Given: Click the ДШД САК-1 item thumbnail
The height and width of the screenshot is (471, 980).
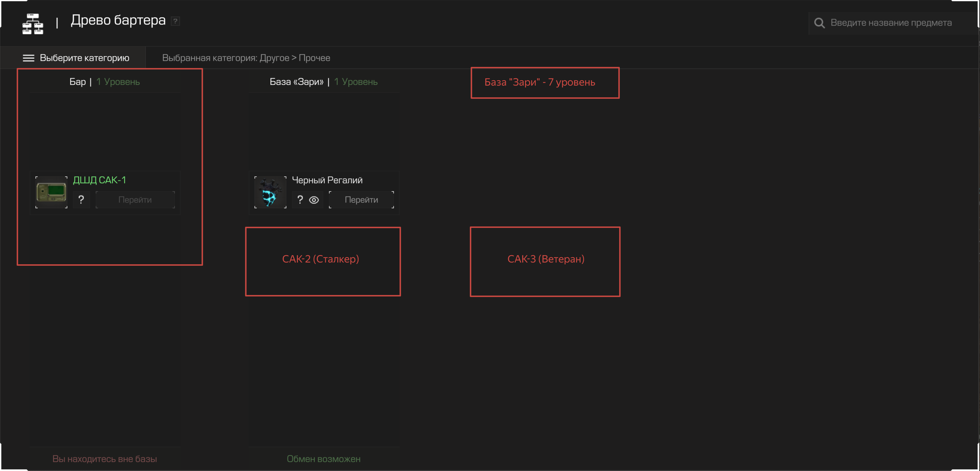Looking at the screenshot, I should pos(51,192).
